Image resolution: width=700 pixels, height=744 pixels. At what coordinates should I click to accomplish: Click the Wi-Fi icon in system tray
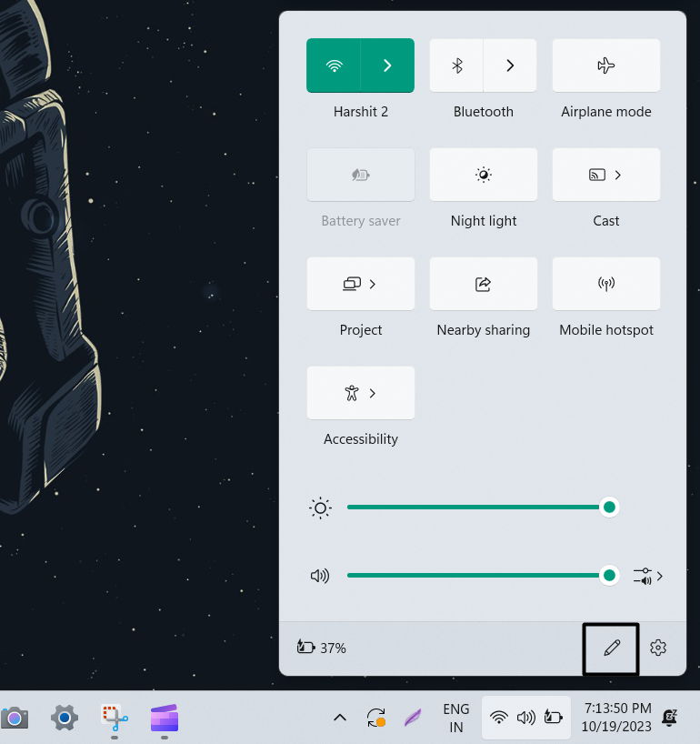(499, 717)
